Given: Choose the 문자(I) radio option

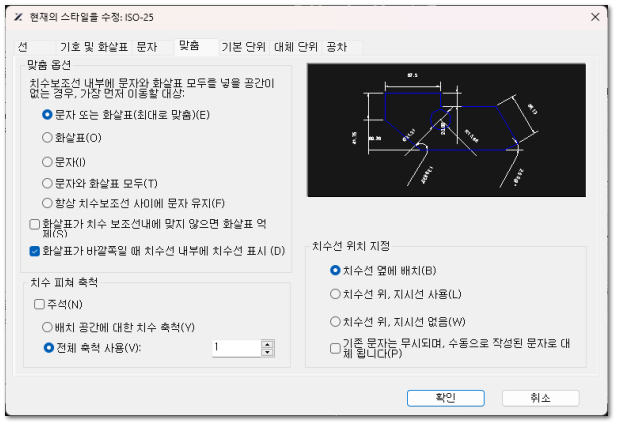Looking at the screenshot, I should (64, 162).
